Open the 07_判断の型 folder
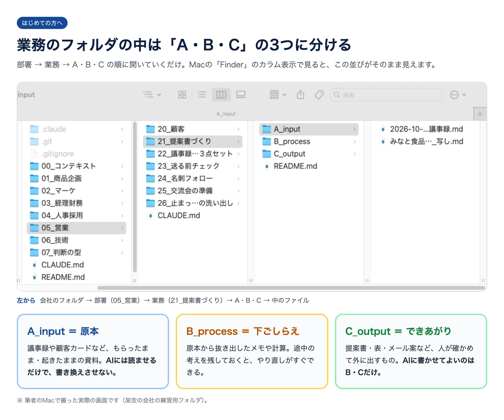This screenshot has width=504, height=420. coord(76,252)
